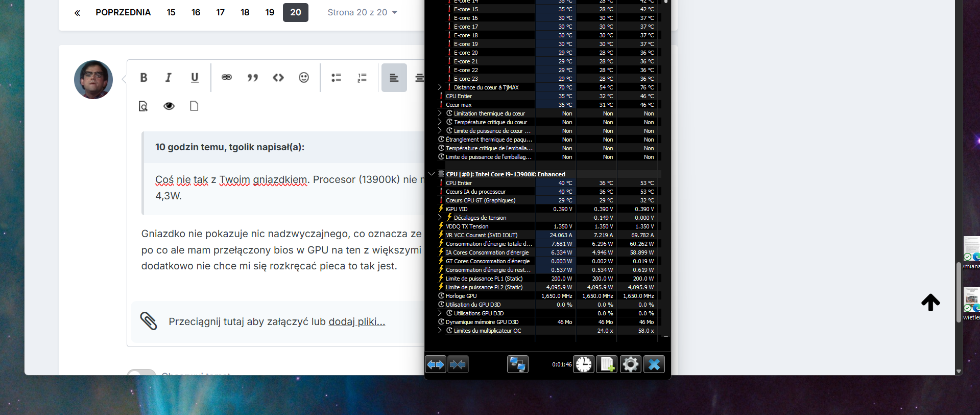Screen dimensions: 980x415
Task: Underline text with the U button
Action: (195, 78)
